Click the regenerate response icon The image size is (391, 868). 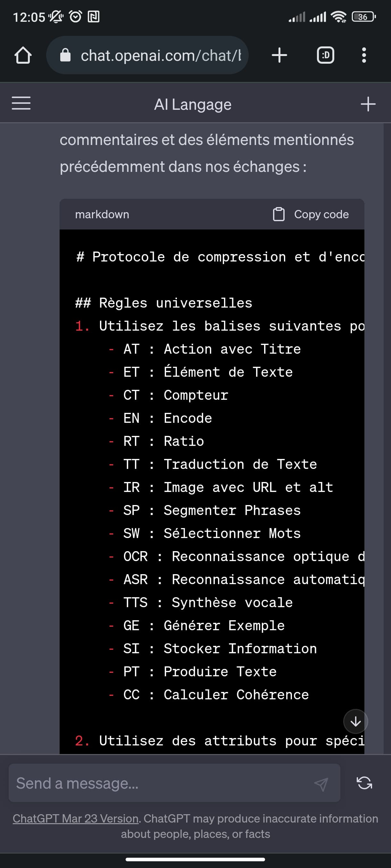tap(364, 783)
